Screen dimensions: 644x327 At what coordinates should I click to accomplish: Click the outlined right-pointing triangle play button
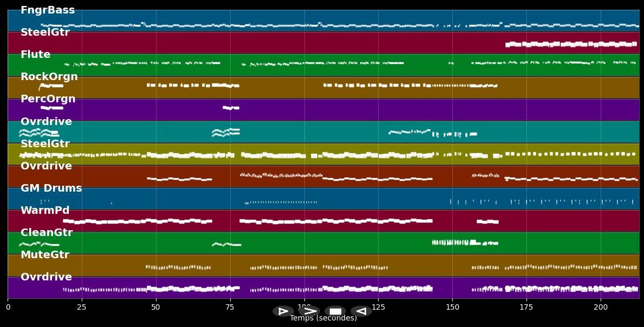[283, 311]
